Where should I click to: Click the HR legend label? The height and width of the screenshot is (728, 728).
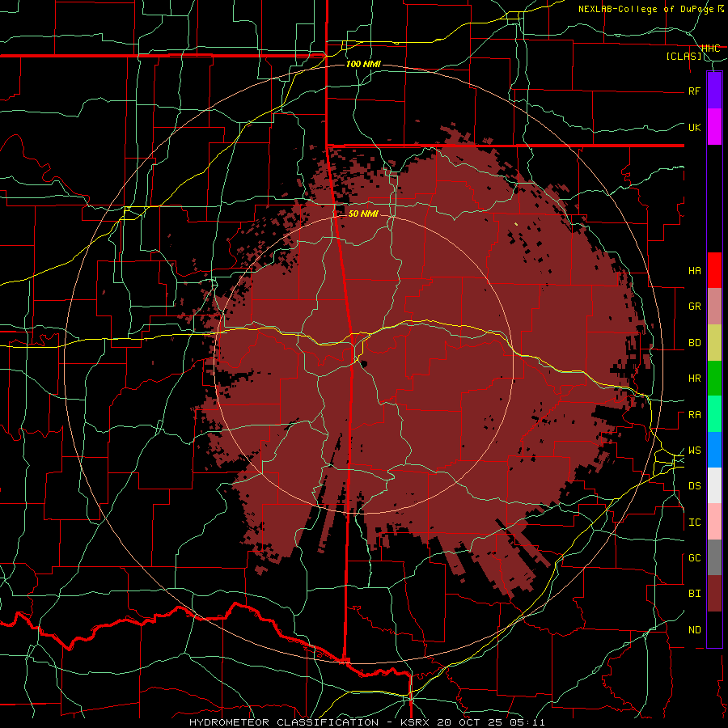coord(695,379)
